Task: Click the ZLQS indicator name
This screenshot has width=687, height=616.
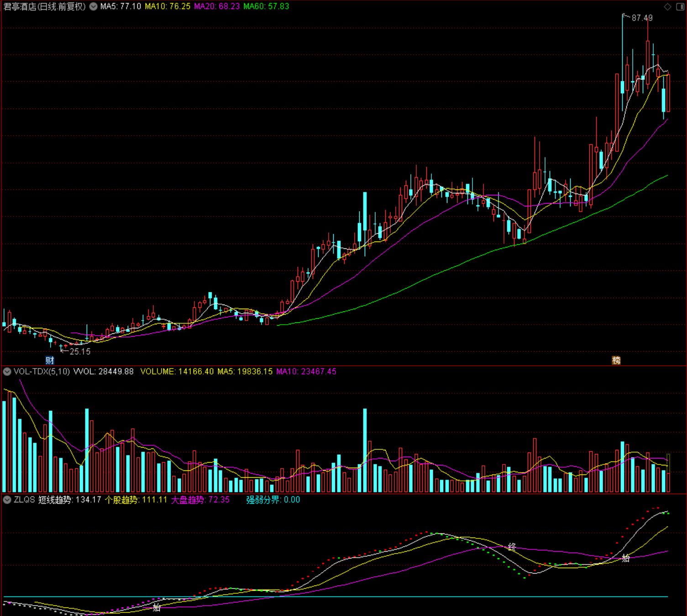Action: point(24,500)
